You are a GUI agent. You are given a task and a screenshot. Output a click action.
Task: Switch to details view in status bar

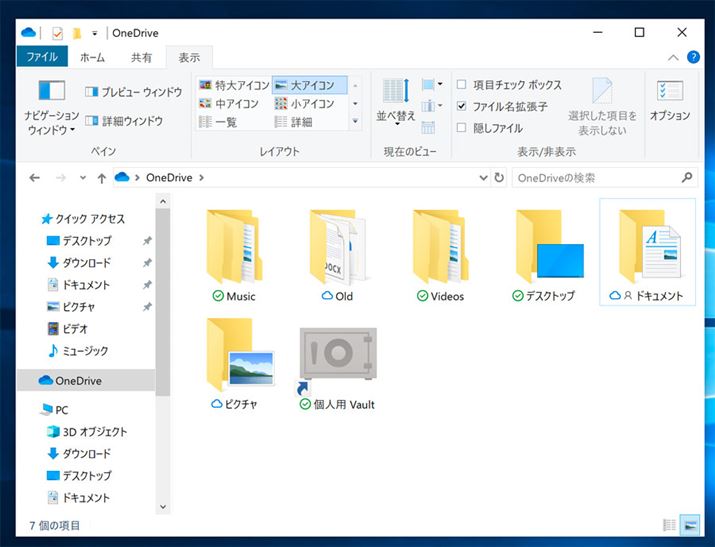[669, 525]
